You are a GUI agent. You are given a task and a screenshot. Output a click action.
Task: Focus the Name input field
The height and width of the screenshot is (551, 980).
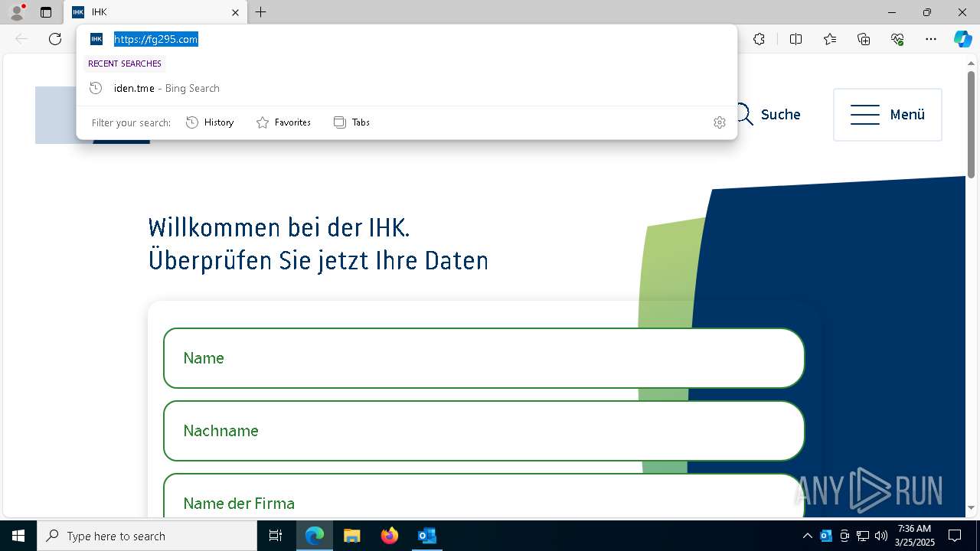coord(484,358)
